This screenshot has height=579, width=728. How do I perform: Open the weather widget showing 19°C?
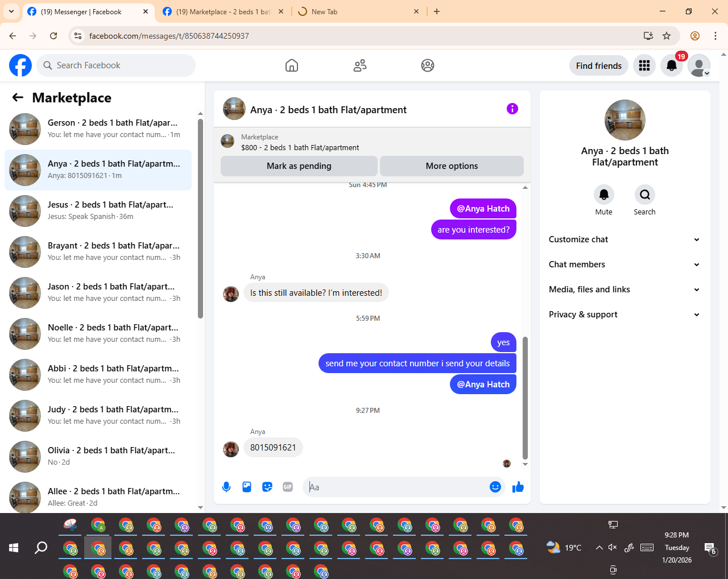(564, 548)
